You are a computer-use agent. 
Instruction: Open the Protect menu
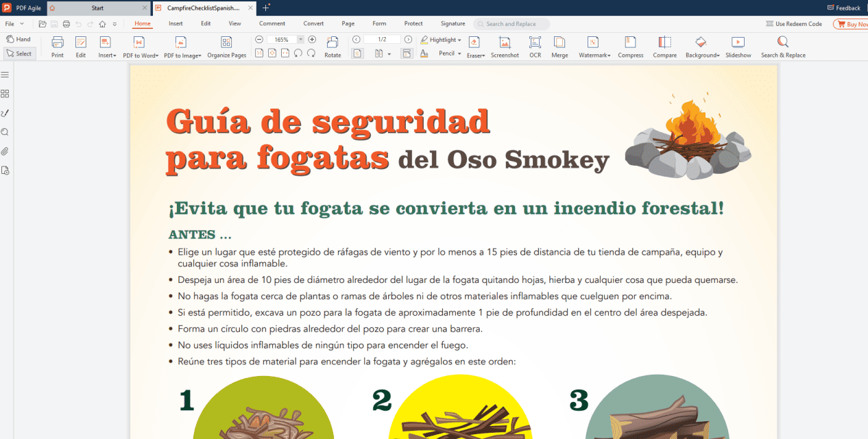[x=413, y=23]
